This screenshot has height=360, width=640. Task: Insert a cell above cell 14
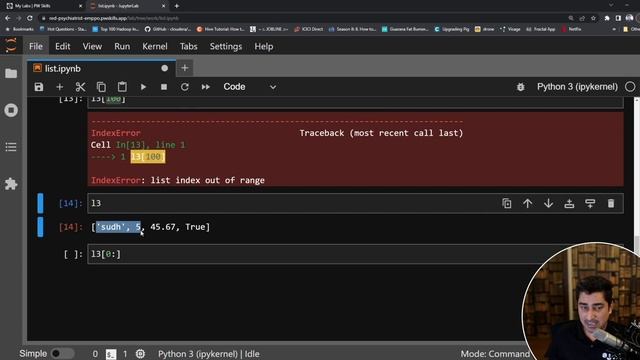(x=569, y=203)
